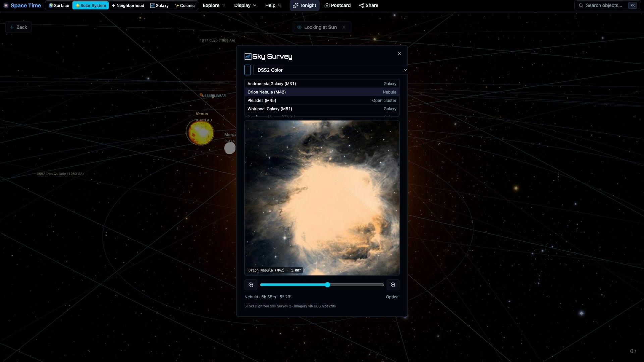Screen dimensions: 644x362
Task: Pick Whirlpool Galaxy (M51) entry
Action: click(x=322, y=109)
